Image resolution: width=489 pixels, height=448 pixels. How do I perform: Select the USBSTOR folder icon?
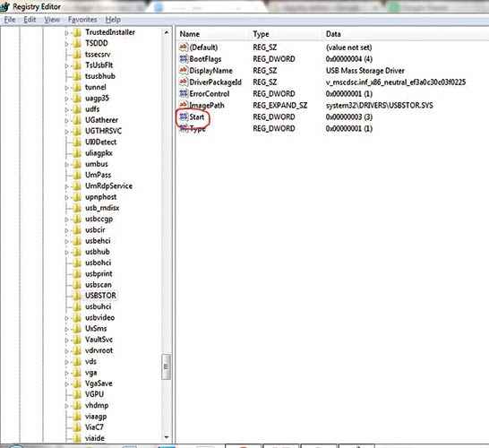77,296
